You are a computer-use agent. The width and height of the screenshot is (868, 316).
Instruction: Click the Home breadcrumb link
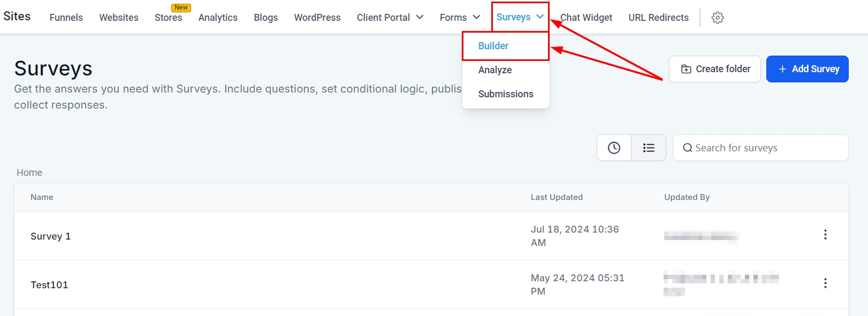tap(29, 173)
